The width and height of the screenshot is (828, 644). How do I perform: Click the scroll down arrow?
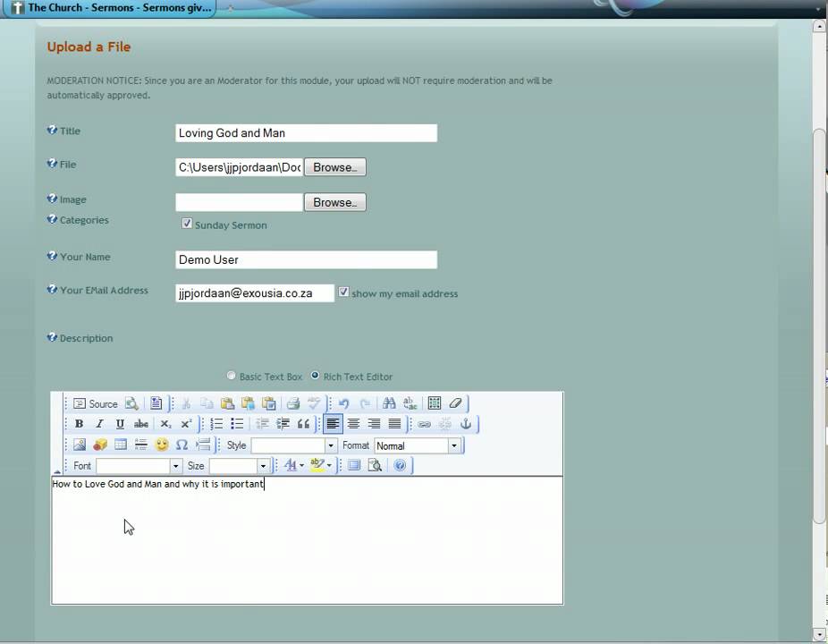click(819, 634)
